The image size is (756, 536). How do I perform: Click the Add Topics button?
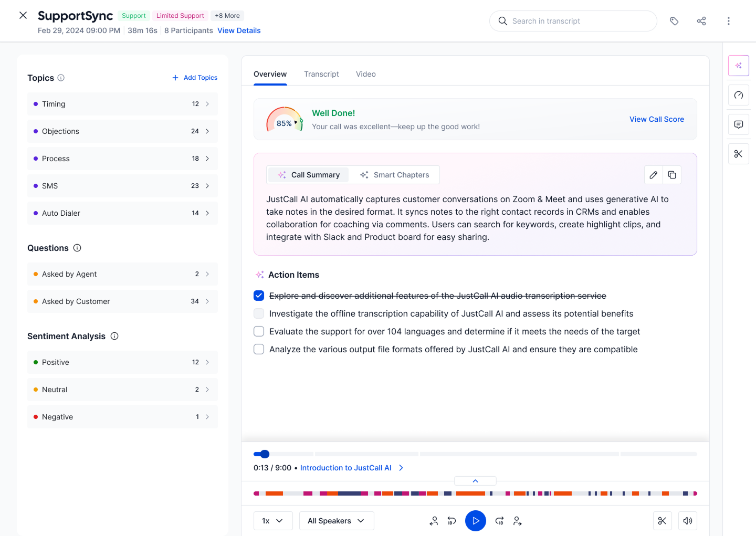coord(195,78)
